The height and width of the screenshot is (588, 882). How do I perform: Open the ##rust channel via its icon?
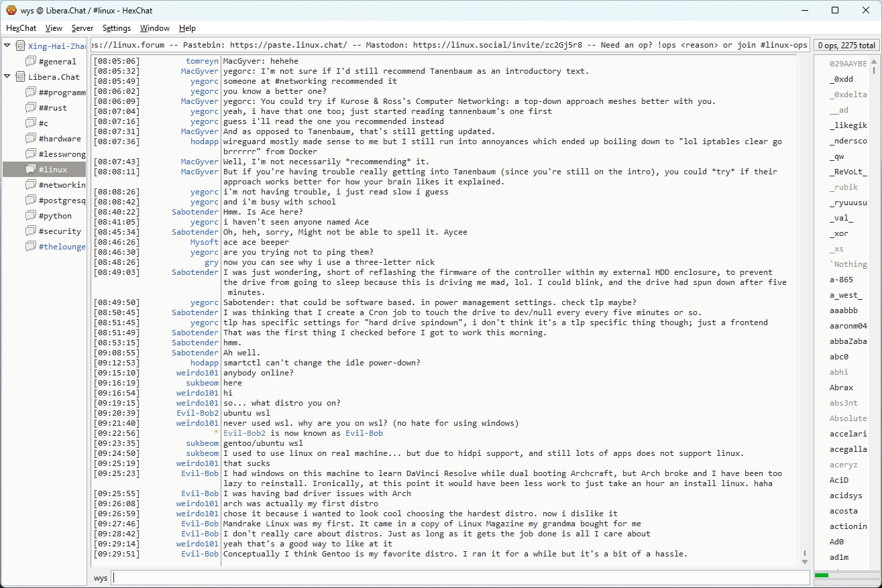31,108
